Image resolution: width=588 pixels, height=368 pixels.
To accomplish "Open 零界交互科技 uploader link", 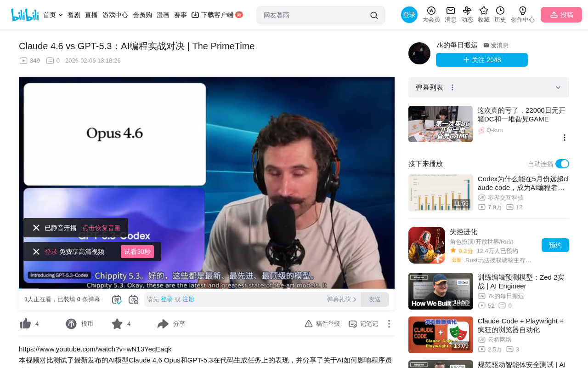I will coord(501,198).
